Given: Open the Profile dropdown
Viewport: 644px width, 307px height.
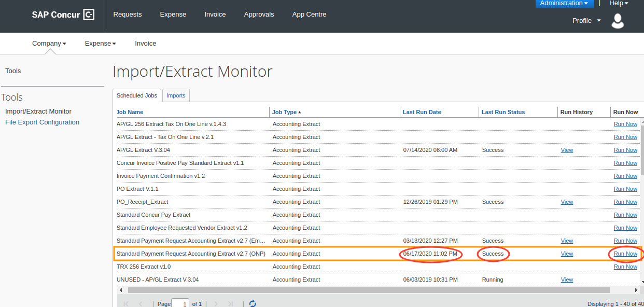Looking at the screenshot, I should pyautogui.click(x=586, y=21).
